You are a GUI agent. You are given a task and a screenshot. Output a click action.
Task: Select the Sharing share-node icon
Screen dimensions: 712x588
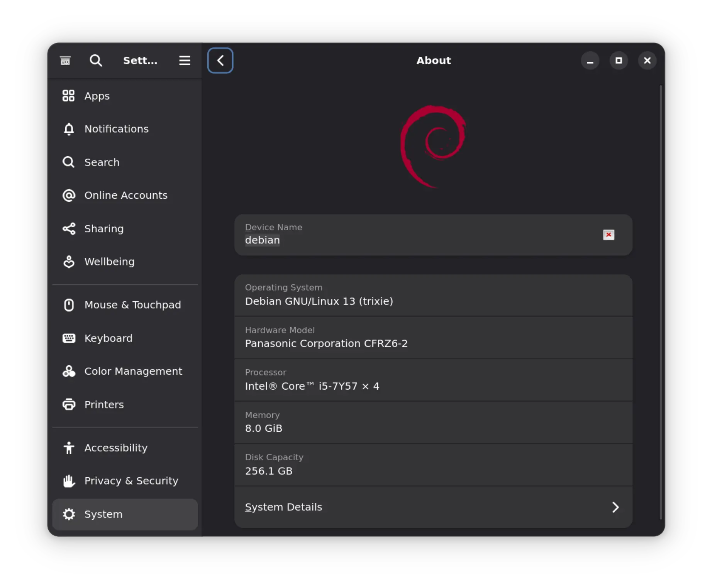pyautogui.click(x=69, y=228)
